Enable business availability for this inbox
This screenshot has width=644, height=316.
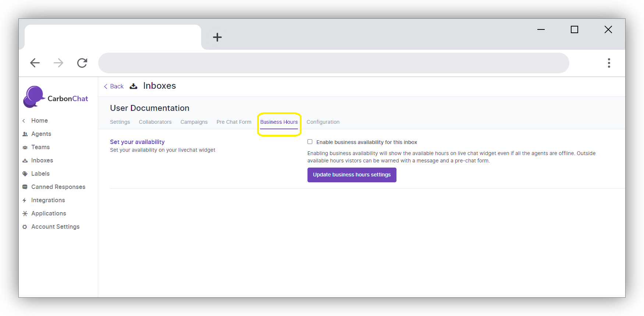(x=310, y=142)
